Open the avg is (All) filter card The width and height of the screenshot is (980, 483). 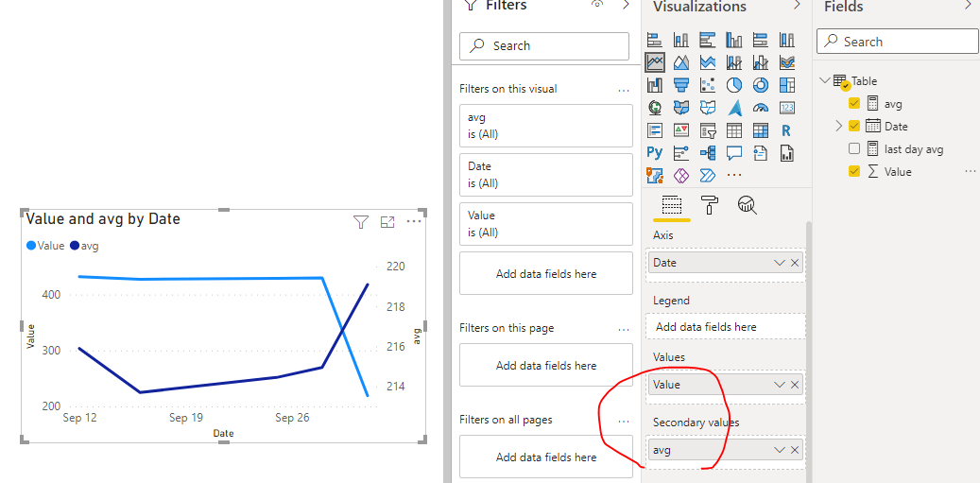[x=545, y=126]
